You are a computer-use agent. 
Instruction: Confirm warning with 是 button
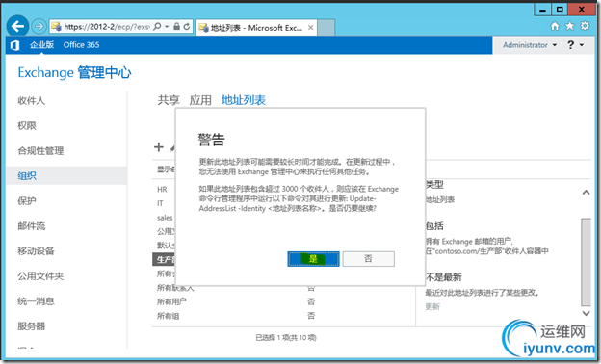pyautogui.click(x=314, y=259)
